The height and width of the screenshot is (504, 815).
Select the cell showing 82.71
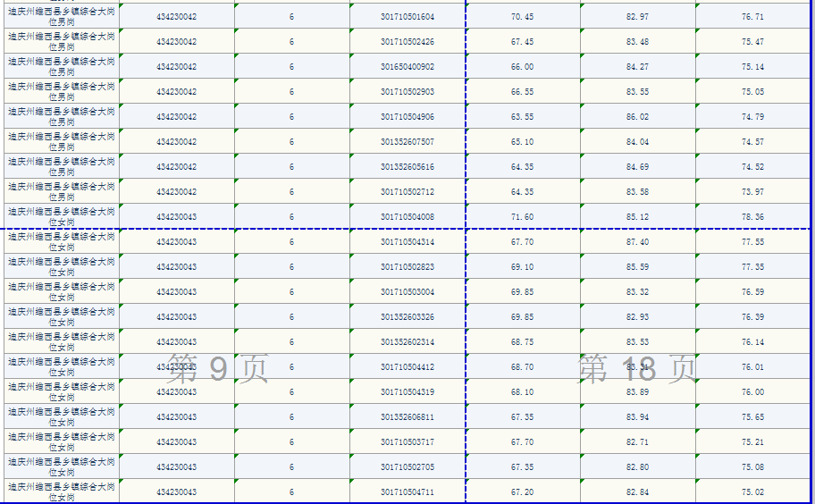click(x=637, y=442)
